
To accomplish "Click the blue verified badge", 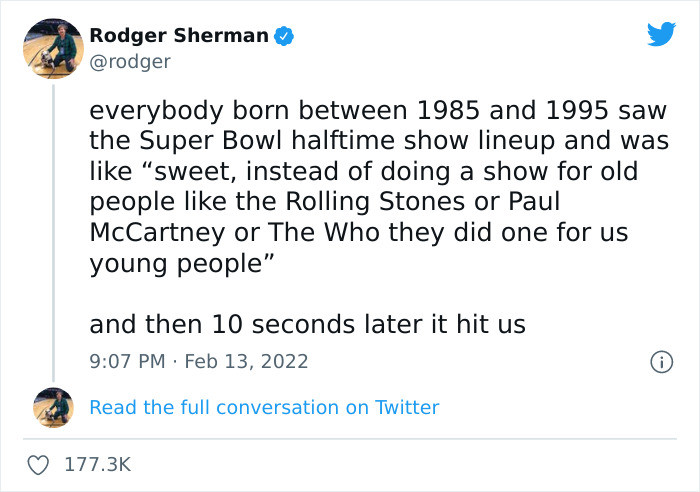I will click(x=284, y=36).
